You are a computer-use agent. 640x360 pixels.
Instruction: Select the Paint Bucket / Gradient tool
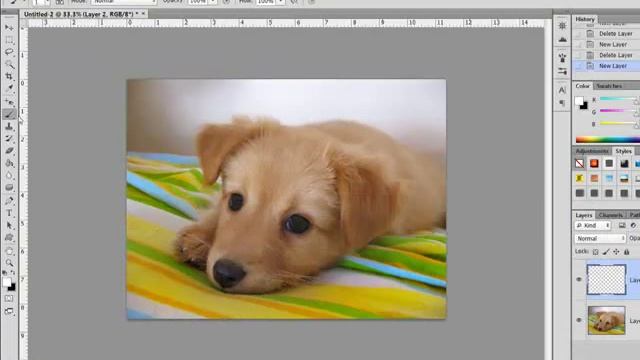point(9,163)
